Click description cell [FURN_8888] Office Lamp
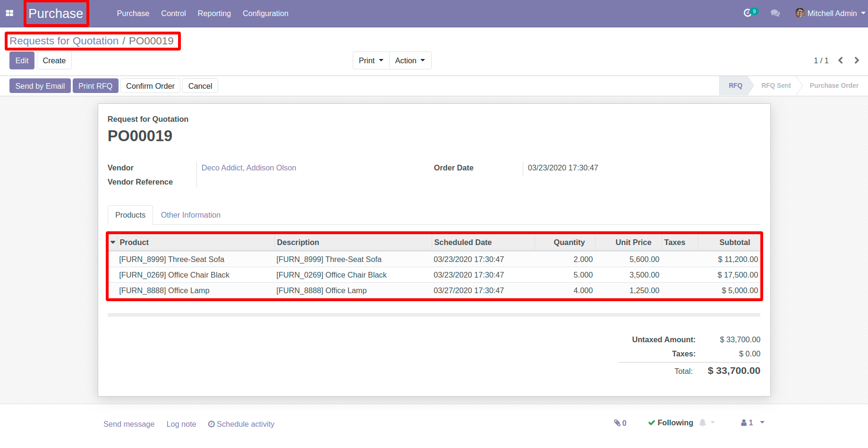The height and width of the screenshot is (448, 868). click(x=322, y=290)
